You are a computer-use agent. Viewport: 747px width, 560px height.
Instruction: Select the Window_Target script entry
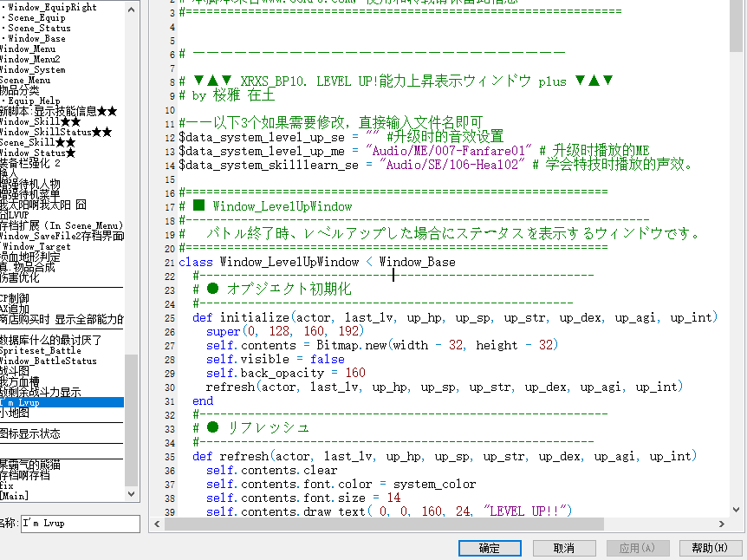(36, 246)
